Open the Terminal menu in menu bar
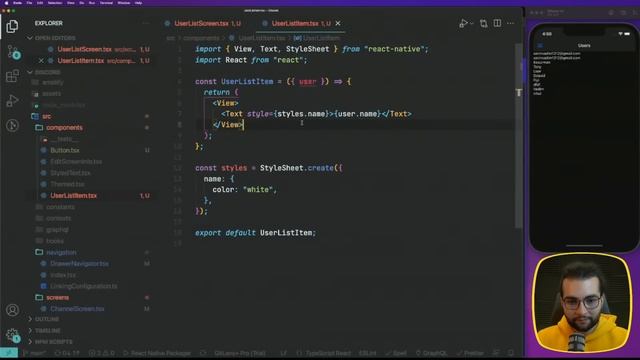Image resolution: width=640 pixels, height=360 pixels. point(106,3)
